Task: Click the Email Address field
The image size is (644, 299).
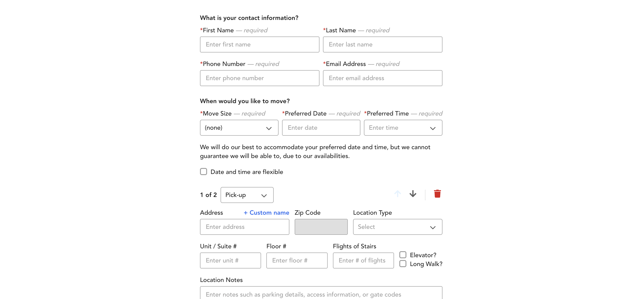Action: (382, 78)
